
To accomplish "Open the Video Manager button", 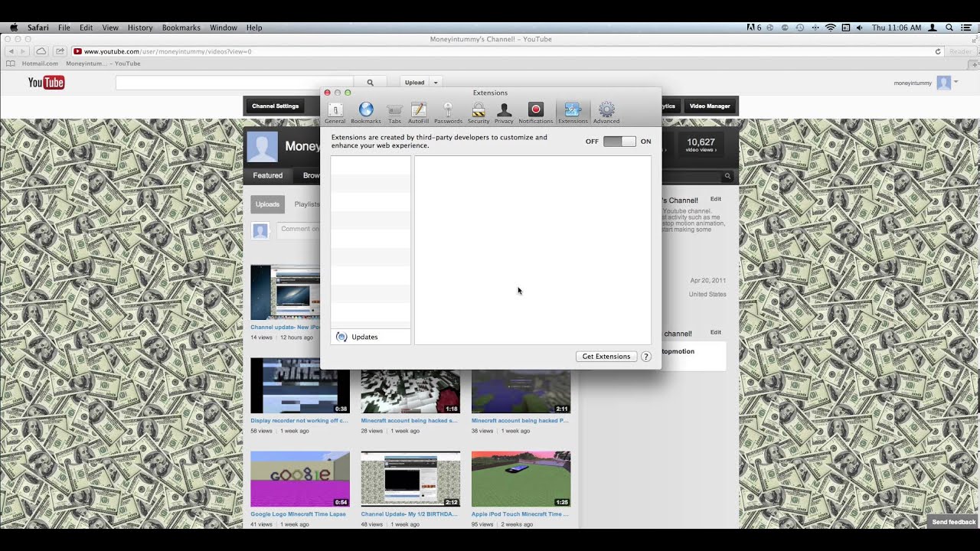I will [x=710, y=106].
